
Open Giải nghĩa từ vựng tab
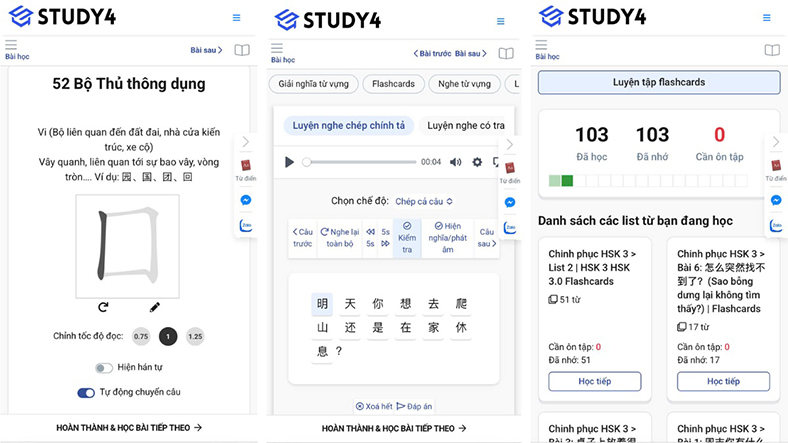(x=314, y=84)
